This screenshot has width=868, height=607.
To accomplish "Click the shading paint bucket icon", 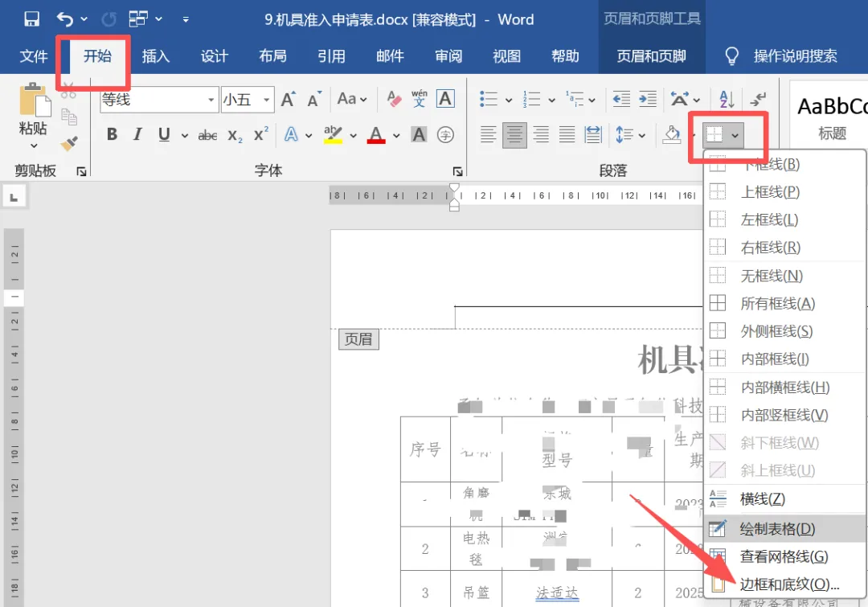I will [x=671, y=134].
